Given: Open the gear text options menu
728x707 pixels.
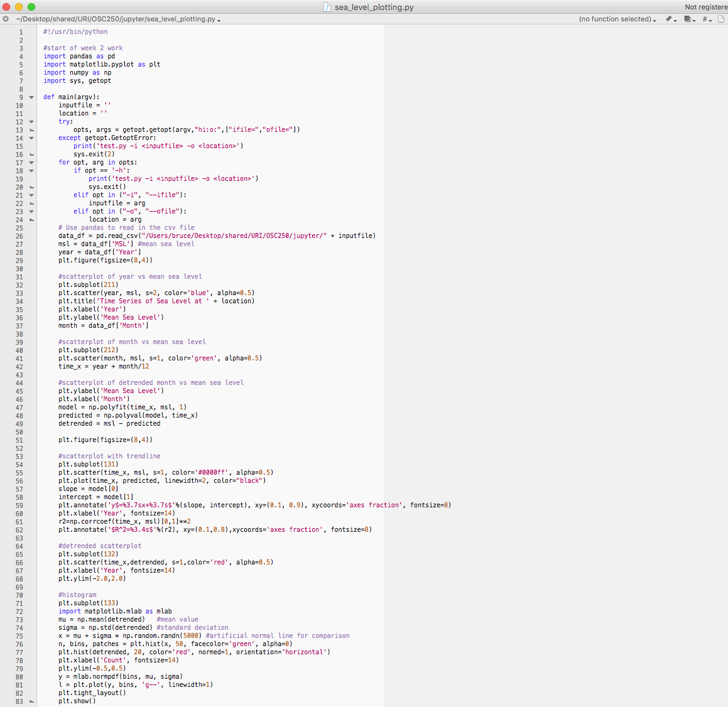Looking at the screenshot, I should (6, 19).
